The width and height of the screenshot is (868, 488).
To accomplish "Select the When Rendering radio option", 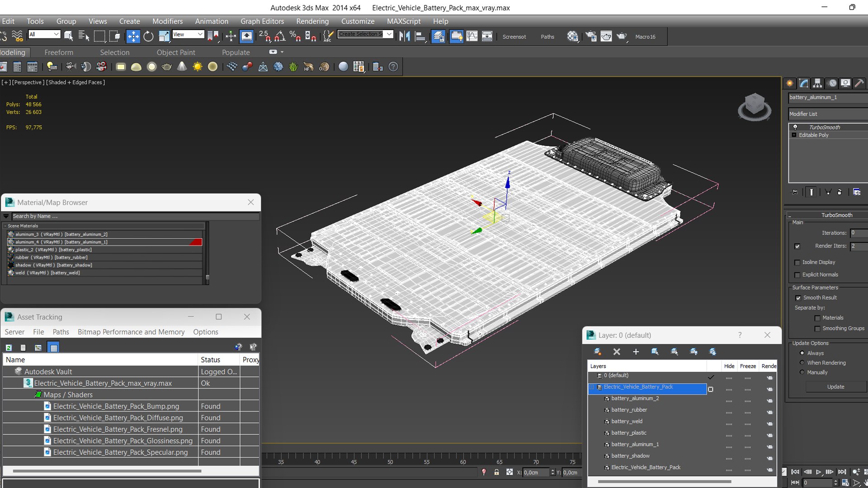I will [x=802, y=362].
